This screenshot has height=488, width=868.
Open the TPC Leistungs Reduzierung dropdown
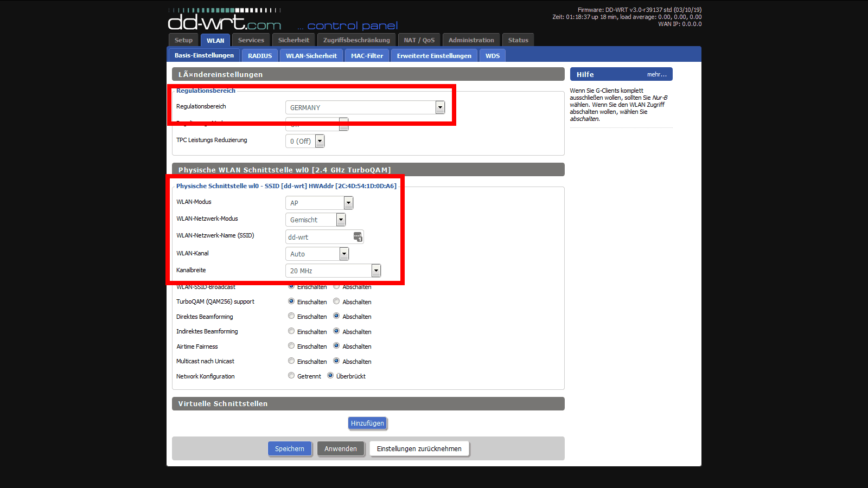[x=305, y=141]
